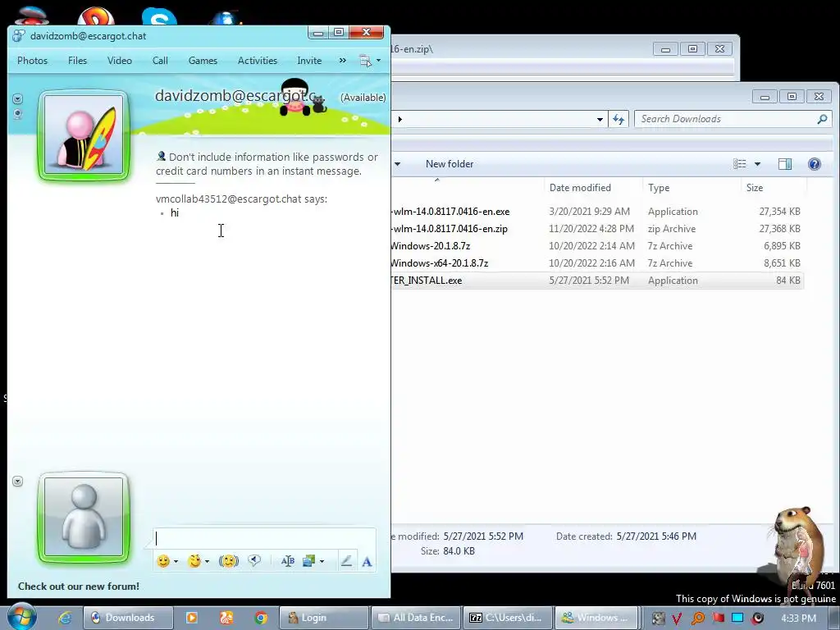Click the red V tray icon
The image size is (840, 630).
(x=677, y=619)
